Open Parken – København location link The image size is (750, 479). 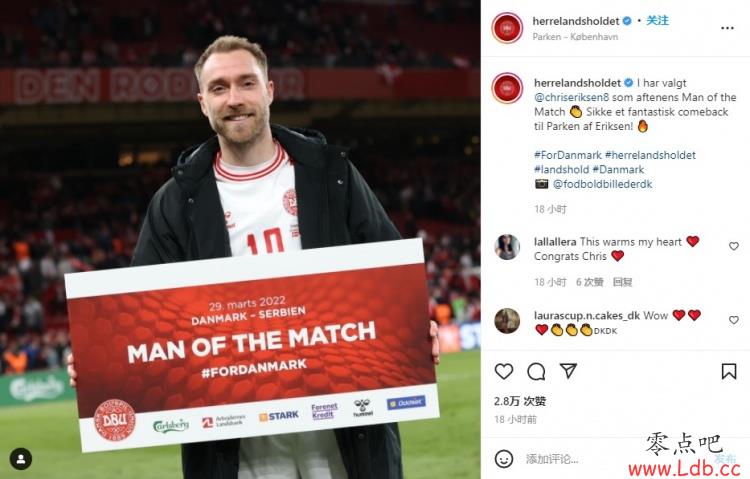(x=575, y=37)
